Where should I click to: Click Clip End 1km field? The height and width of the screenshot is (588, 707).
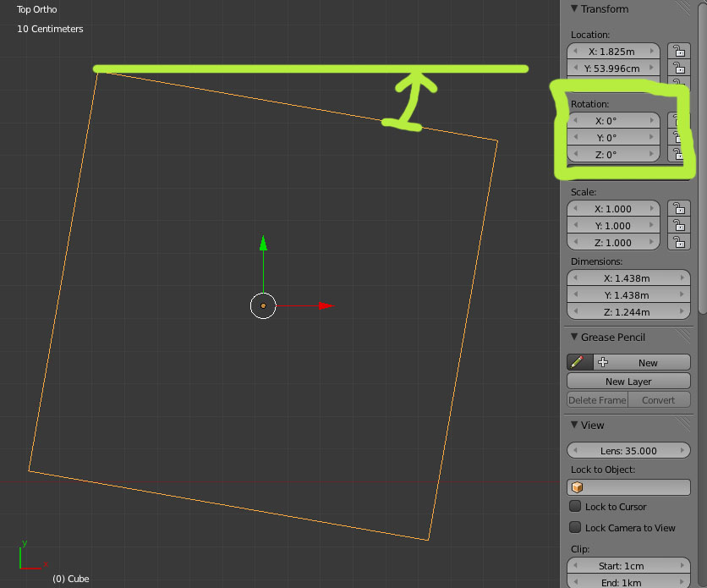628,582
